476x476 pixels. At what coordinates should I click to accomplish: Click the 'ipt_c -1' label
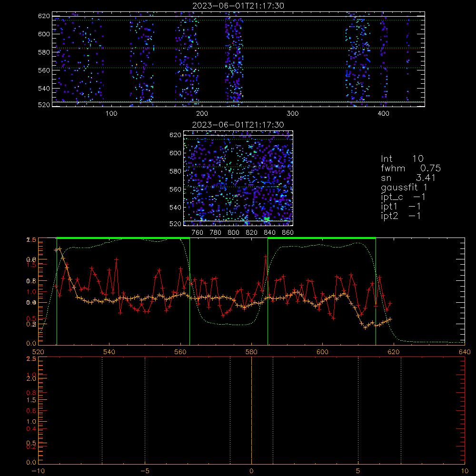403,197
